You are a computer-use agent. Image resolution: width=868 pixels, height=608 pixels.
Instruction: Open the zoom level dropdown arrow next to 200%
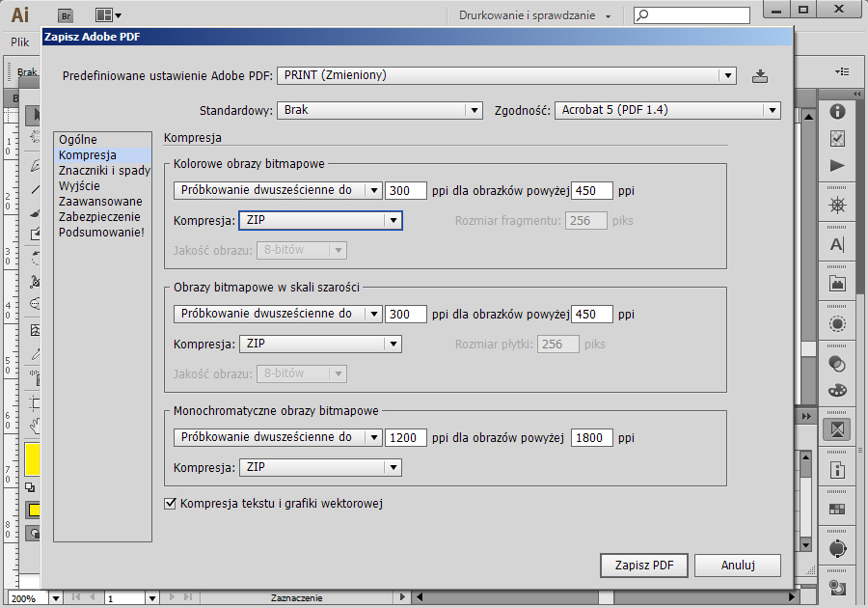[55, 598]
